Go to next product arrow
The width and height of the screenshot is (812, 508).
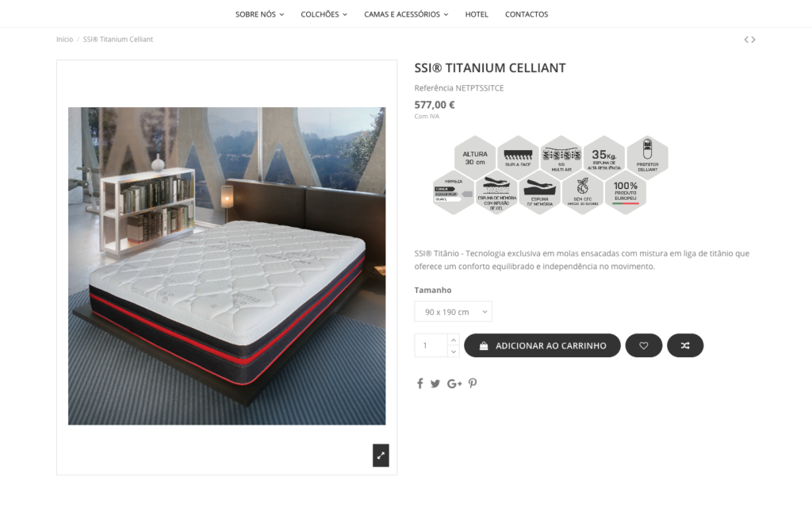tap(753, 40)
